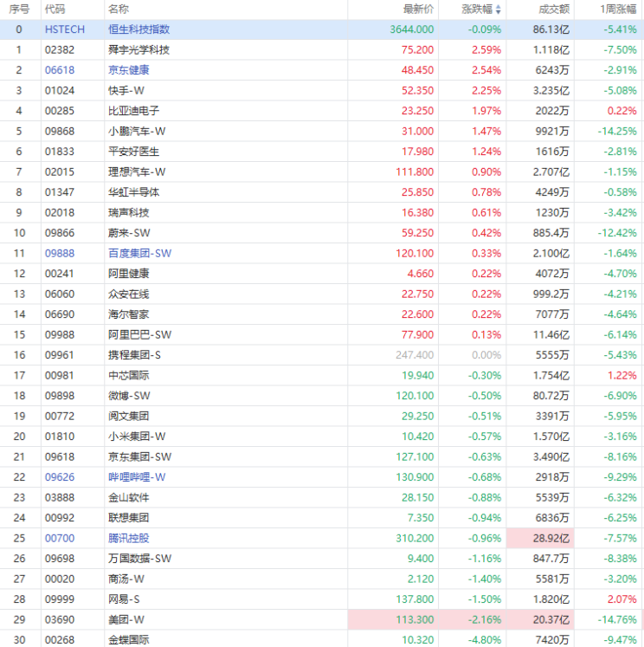Select the 阿里巴巴-SW row name
This screenshot has height=647, width=644.
click(x=139, y=334)
